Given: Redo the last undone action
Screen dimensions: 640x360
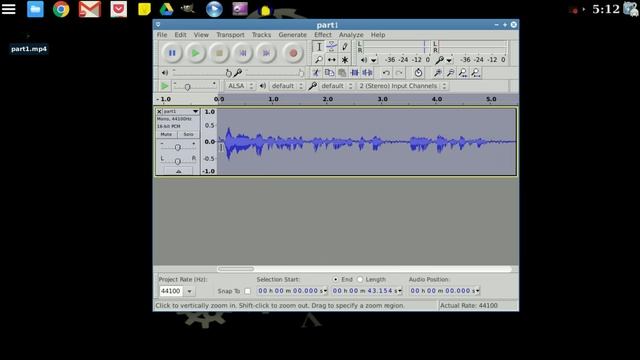Looking at the screenshot, I should [399, 73].
